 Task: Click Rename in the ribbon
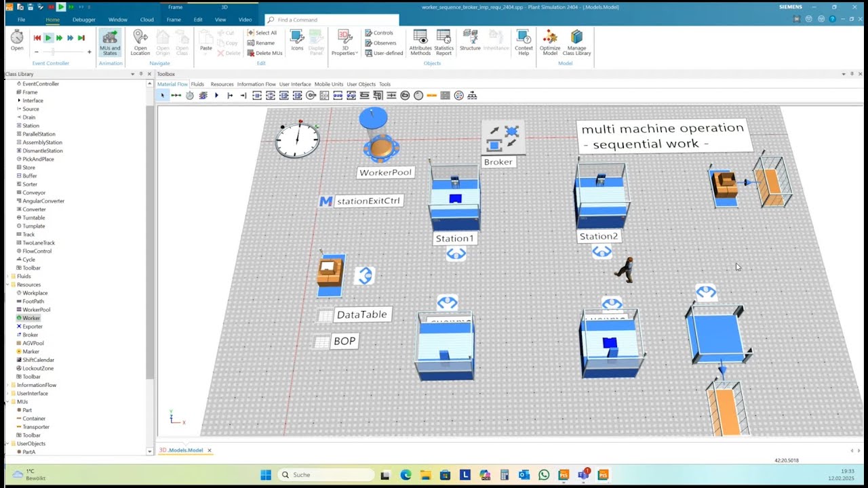(260, 43)
